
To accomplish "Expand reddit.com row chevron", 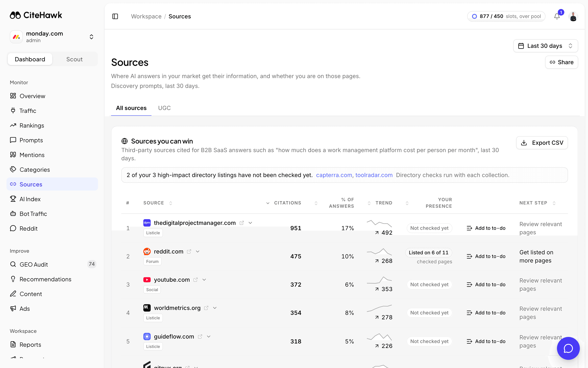I will click(198, 251).
